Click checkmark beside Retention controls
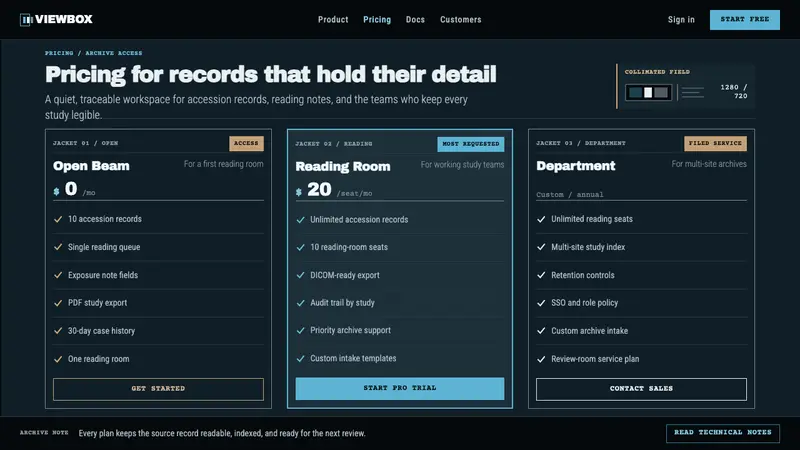The height and width of the screenshot is (450, 800). click(x=541, y=275)
